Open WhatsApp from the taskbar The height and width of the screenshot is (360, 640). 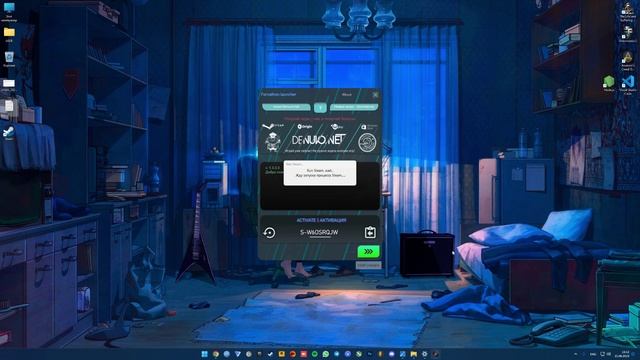tap(326, 354)
